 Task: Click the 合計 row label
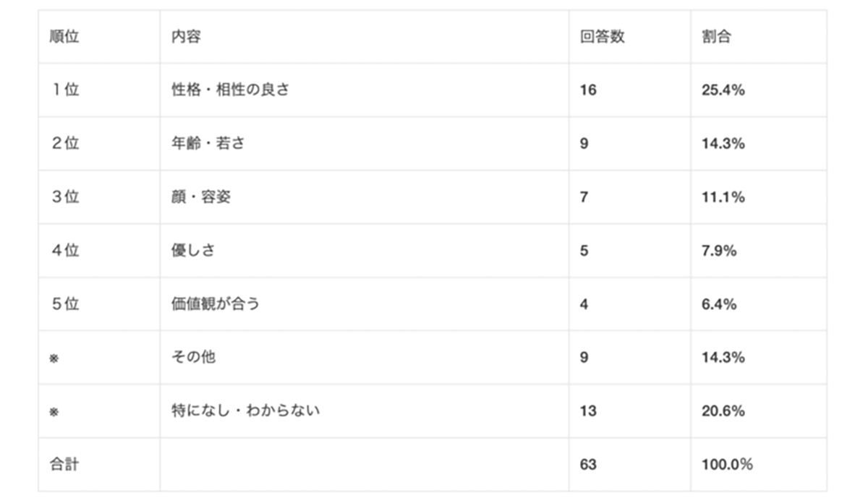pyautogui.click(x=64, y=465)
